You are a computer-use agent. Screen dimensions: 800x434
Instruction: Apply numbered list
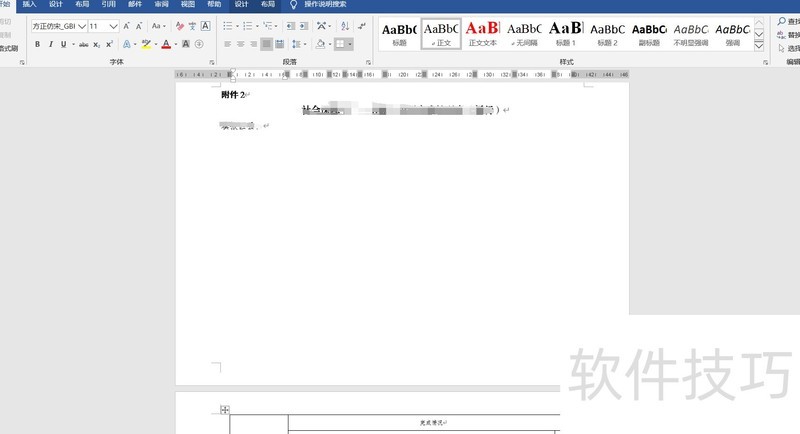pos(247,26)
